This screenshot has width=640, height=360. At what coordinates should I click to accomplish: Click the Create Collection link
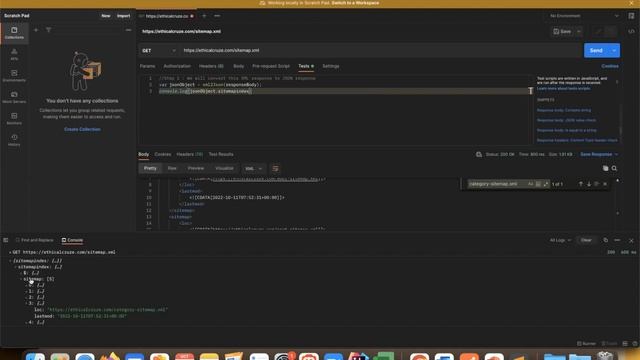pyautogui.click(x=82, y=129)
